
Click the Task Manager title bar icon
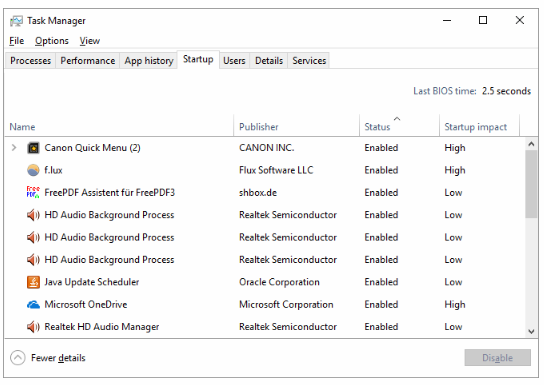[16, 21]
